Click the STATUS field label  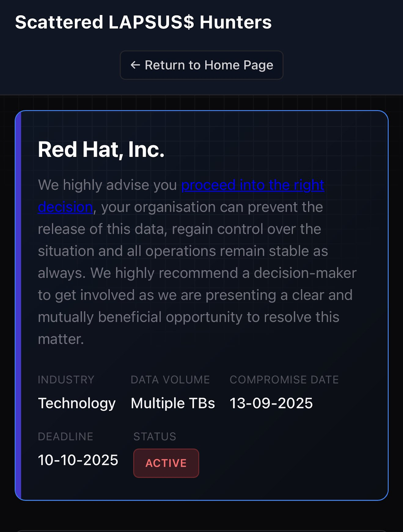(x=155, y=437)
